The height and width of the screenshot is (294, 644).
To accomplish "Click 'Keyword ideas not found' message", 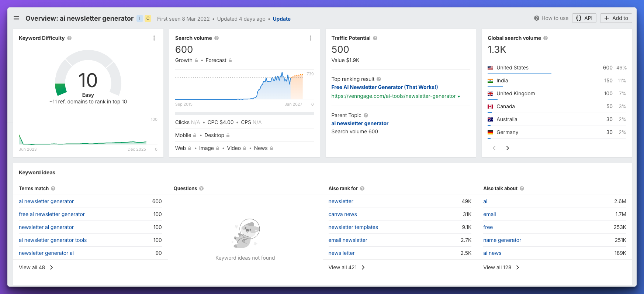I will [245, 258].
